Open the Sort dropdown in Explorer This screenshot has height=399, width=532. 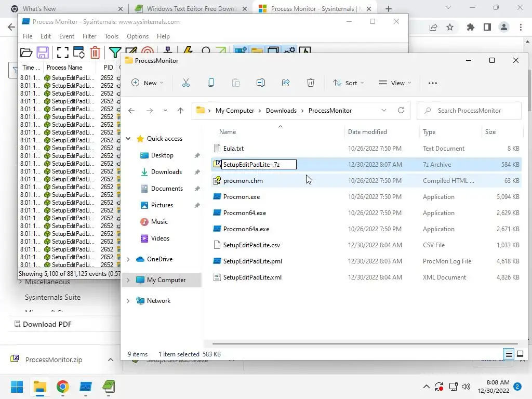[349, 83]
